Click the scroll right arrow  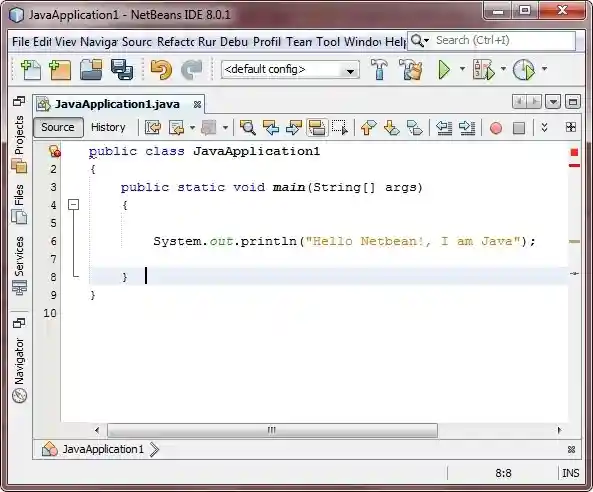[x=560, y=430]
